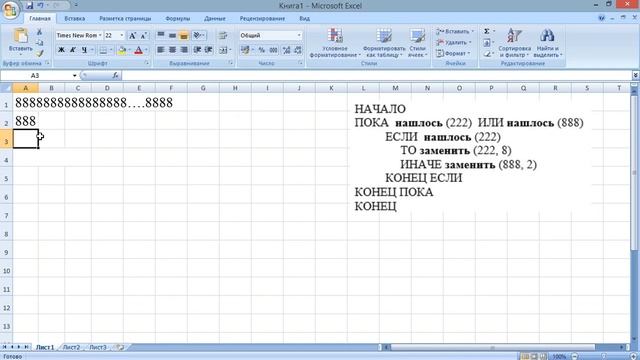Screen dimensions: 640x360
Task: Apply percent number style
Action: coord(262,50)
